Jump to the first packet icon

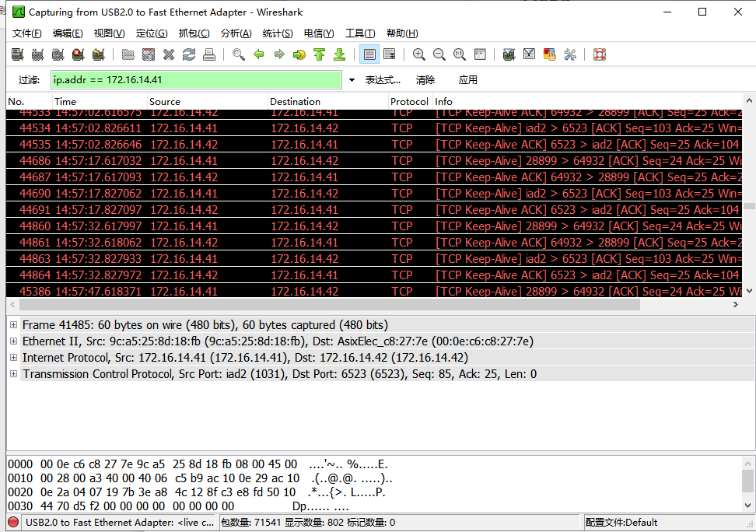point(319,54)
